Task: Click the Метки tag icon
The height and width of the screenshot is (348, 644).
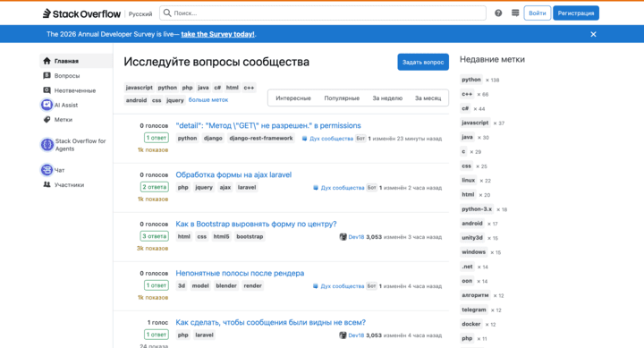Action: [x=47, y=120]
